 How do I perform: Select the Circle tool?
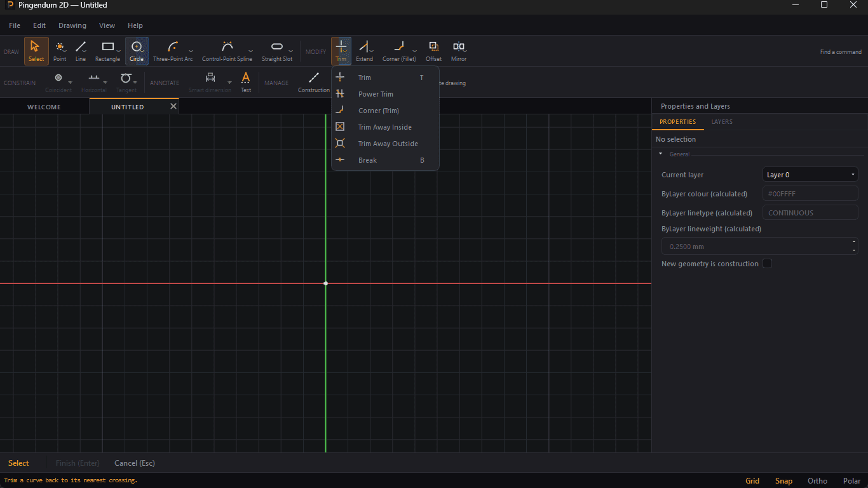click(137, 51)
